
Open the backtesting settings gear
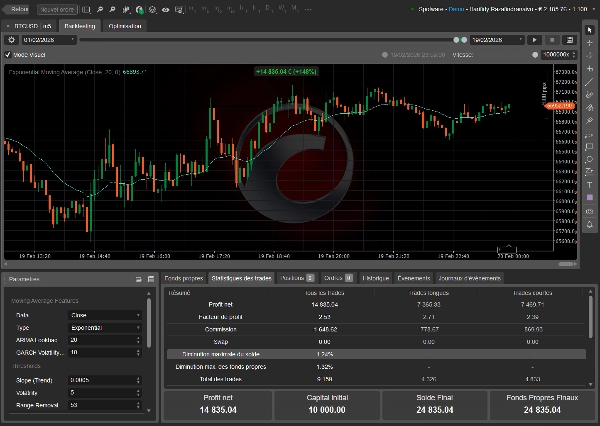pyautogui.click(x=11, y=40)
